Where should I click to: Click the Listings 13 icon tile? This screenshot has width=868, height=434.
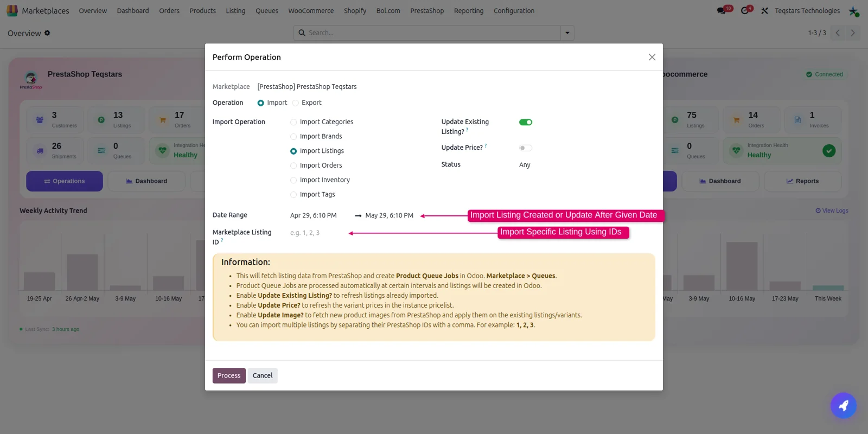[x=101, y=120]
